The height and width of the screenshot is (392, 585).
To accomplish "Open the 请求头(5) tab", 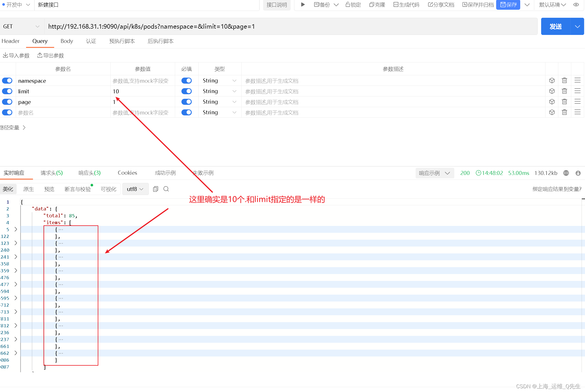I will (x=52, y=173).
